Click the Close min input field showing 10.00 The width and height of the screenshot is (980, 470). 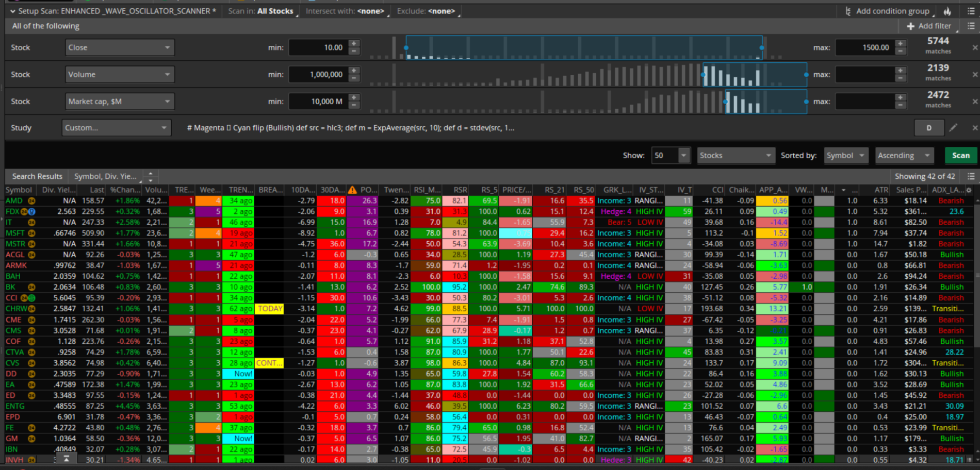(x=319, y=47)
